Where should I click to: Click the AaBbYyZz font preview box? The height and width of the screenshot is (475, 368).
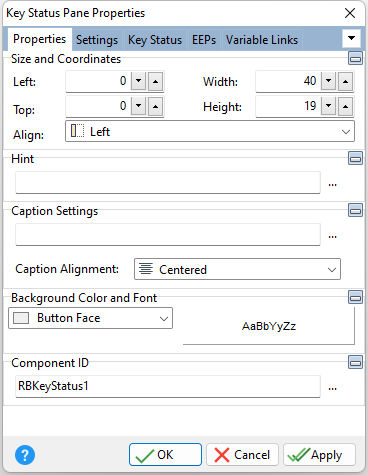point(269,326)
